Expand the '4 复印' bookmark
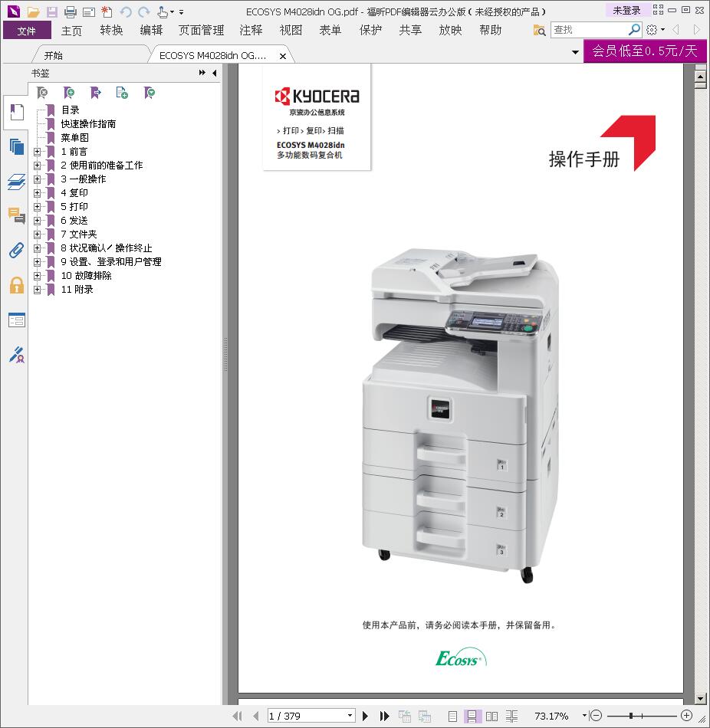710x728 pixels. [37, 192]
